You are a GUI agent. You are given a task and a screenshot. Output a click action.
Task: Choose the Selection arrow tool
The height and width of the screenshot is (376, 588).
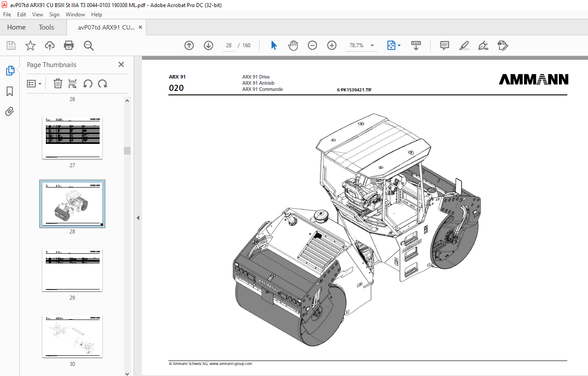pyautogui.click(x=274, y=45)
